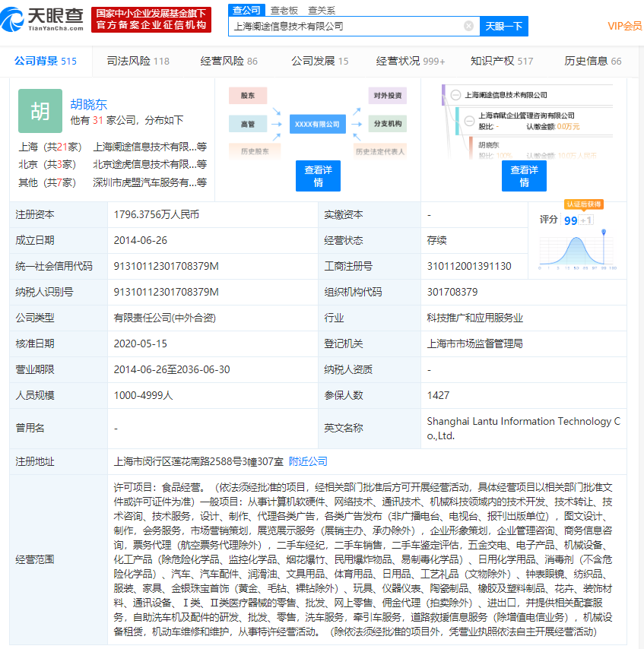The height and width of the screenshot is (649, 644).
Task: Click the 官方备案企业征信机构 red banner
Action: (151, 25)
